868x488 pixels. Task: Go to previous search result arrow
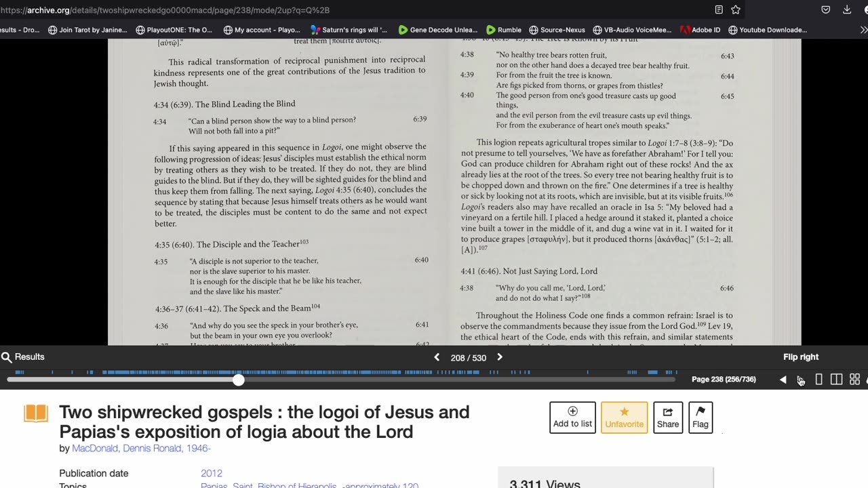(437, 357)
